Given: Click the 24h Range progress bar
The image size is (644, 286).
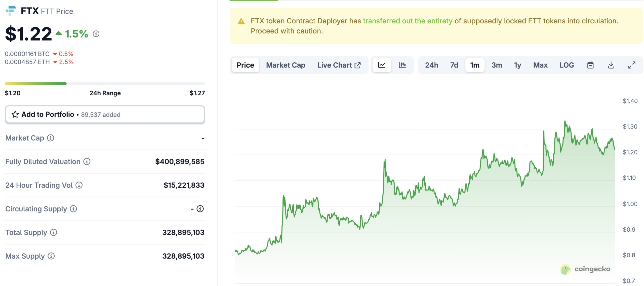Looking at the screenshot, I should (x=105, y=84).
